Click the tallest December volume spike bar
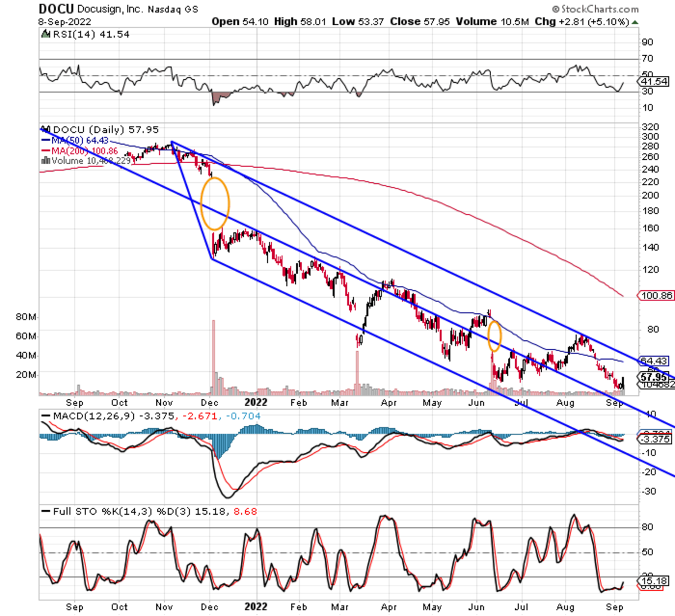675x616 pixels. point(213,354)
